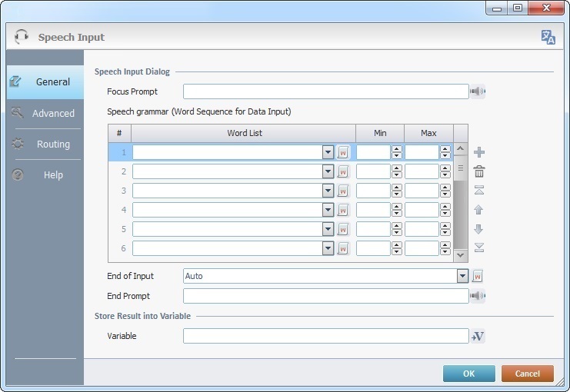Click the variable picker icon next to Variable
The height and width of the screenshot is (392, 570).
pos(478,336)
